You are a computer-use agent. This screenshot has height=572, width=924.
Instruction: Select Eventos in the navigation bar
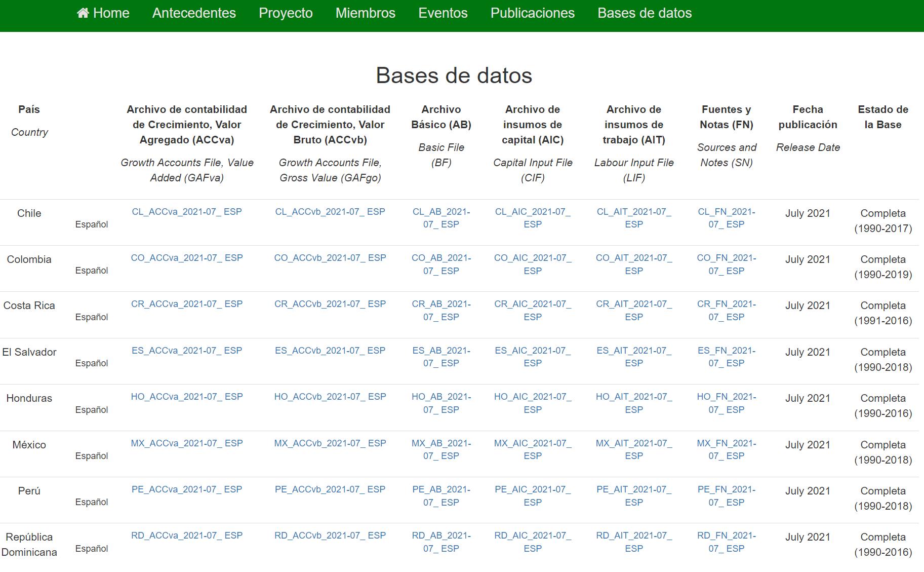(x=443, y=13)
